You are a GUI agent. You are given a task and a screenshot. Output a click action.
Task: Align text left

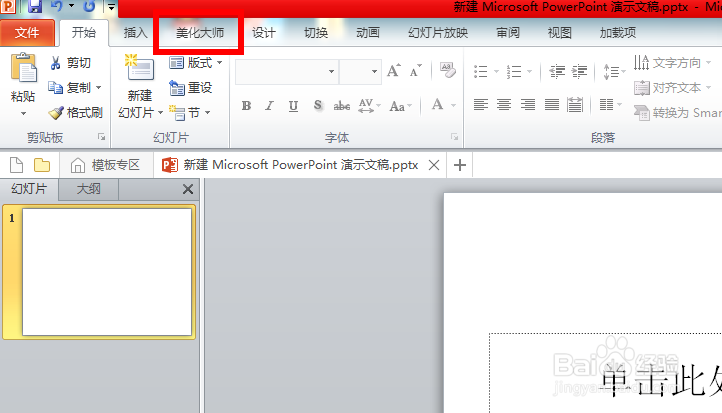[x=481, y=105]
